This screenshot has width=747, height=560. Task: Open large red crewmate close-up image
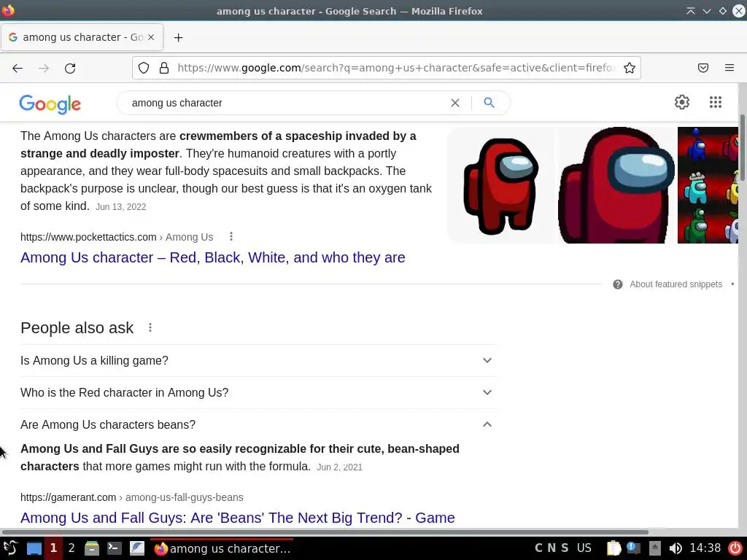616,185
